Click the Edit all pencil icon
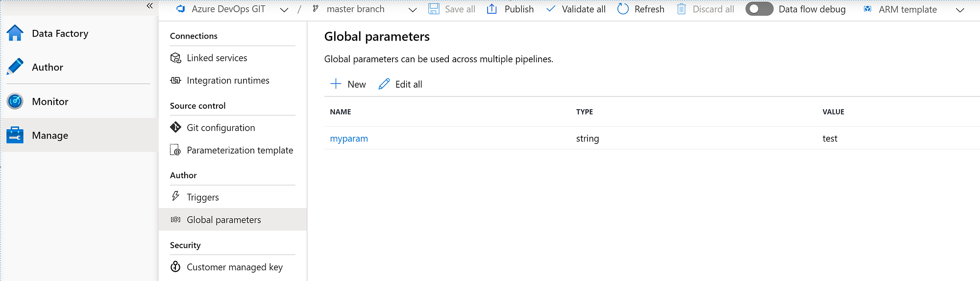 (384, 84)
